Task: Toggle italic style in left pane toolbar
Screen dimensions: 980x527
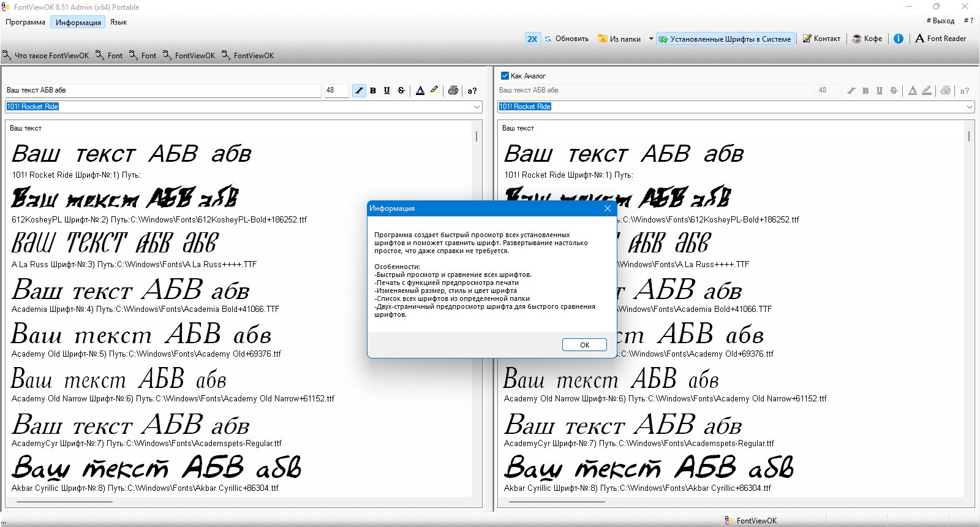Action: pos(359,91)
